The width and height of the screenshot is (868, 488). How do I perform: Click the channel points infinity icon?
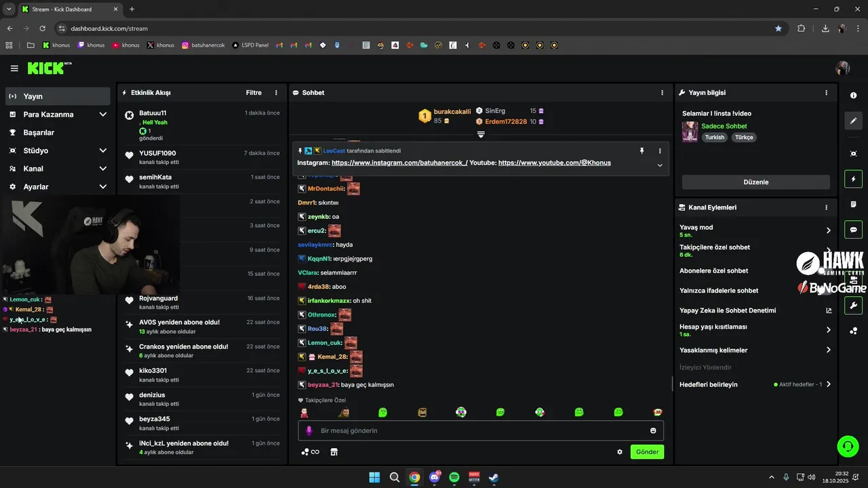coord(310,452)
